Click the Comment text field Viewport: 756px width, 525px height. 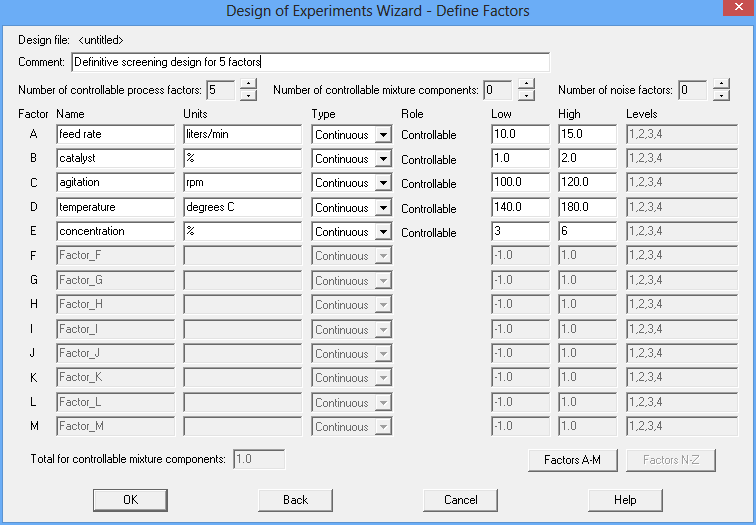310,63
